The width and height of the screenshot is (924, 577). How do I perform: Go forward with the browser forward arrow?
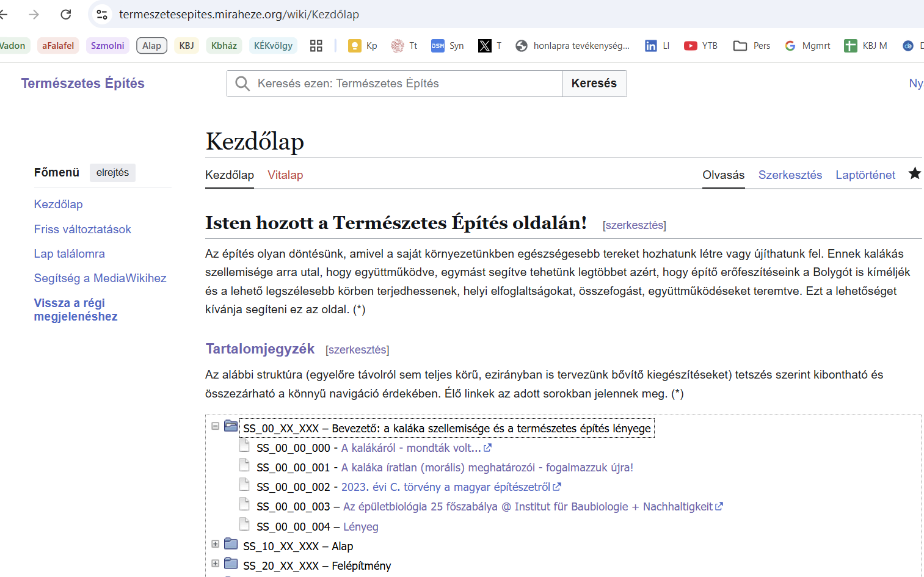[x=34, y=14]
